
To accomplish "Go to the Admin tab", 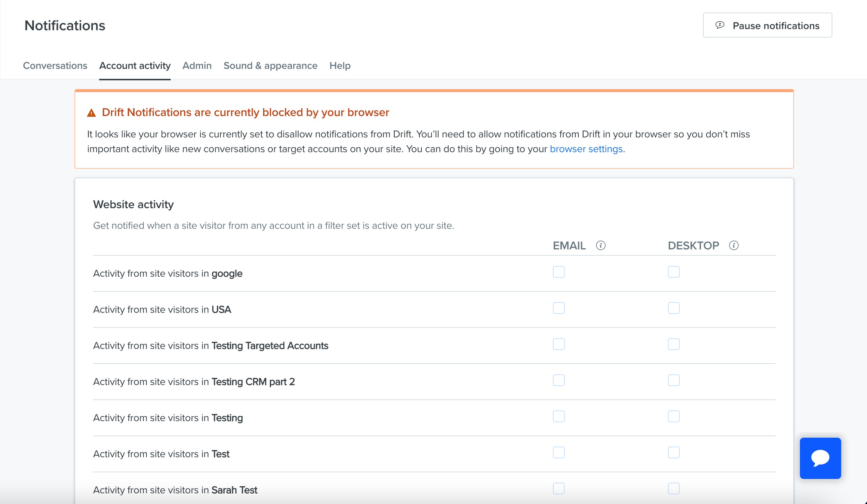I will point(197,66).
